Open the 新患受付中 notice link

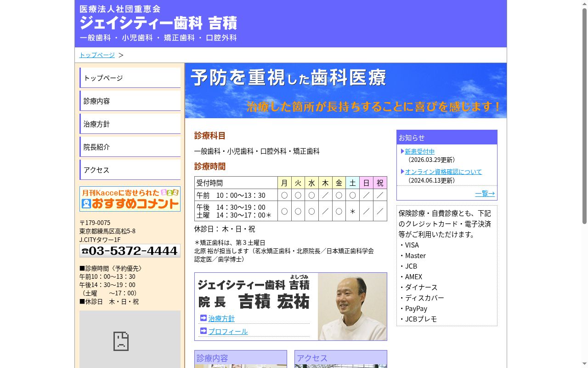click(x=419, y=151)
